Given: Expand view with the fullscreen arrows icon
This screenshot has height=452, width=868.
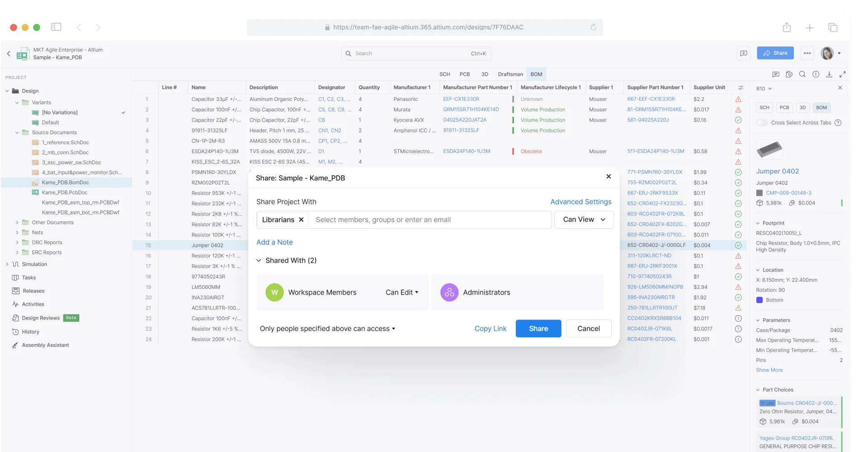Looking at the screenshot, I should coord(843,75).
